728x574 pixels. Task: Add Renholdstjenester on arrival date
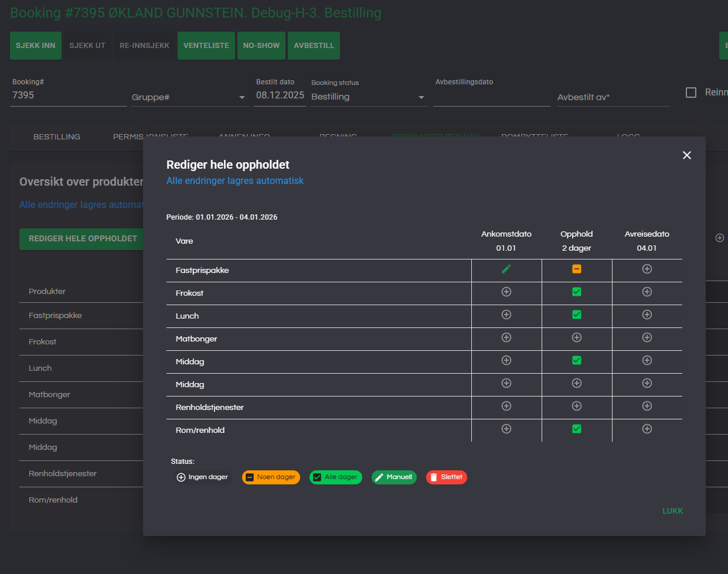(506, 406)
